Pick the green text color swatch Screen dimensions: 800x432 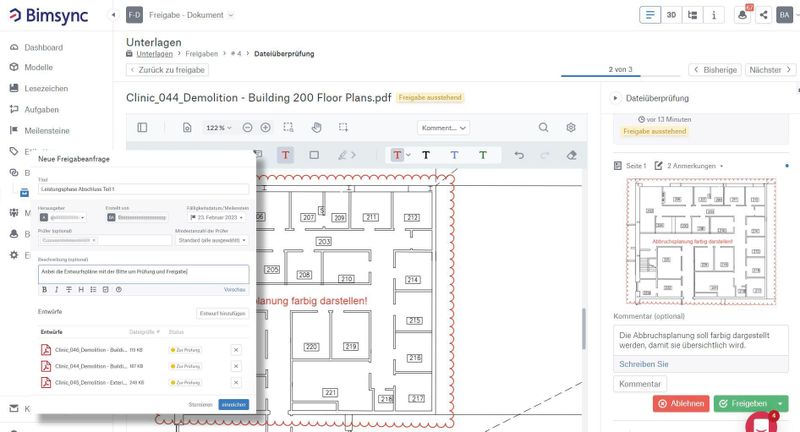(x=482, y=155)
